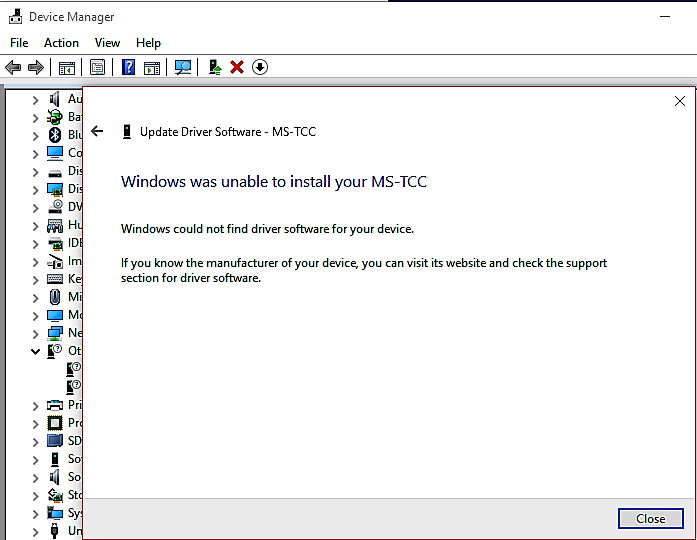
Task: Expand the IDE controllers tree node
Action: [35, 244]
